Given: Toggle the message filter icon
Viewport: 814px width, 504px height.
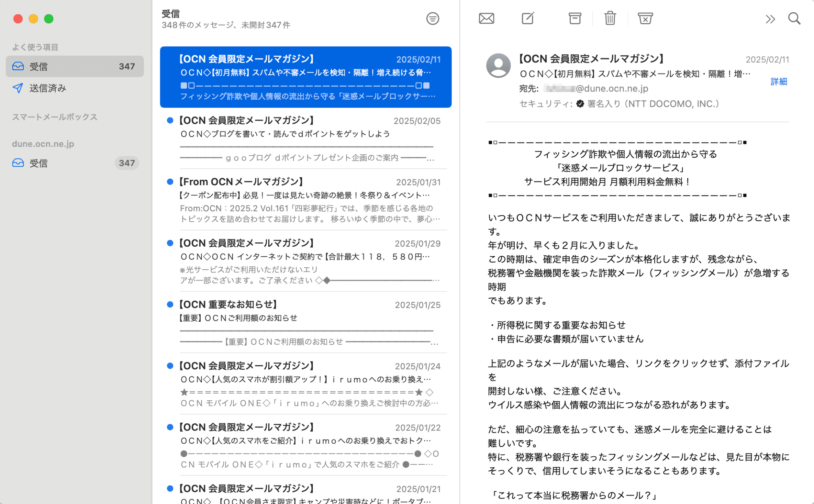Looking at the screenshot, I should tap(432, 19).
